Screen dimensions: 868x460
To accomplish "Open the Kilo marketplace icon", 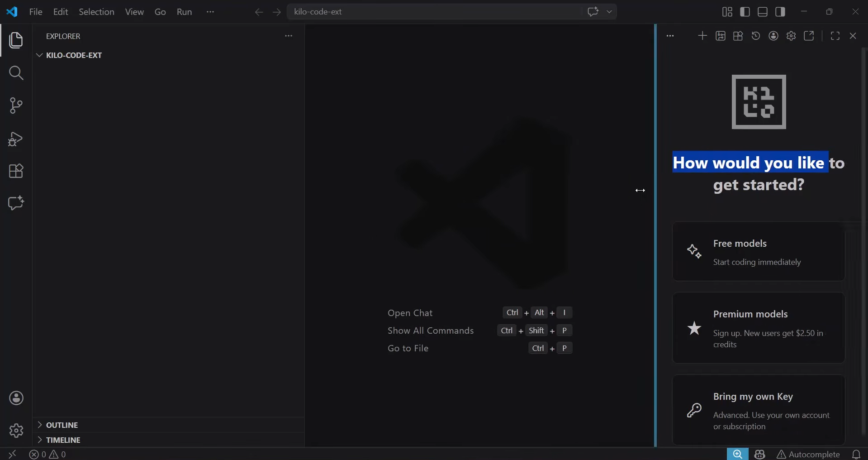I will point(738,36).
